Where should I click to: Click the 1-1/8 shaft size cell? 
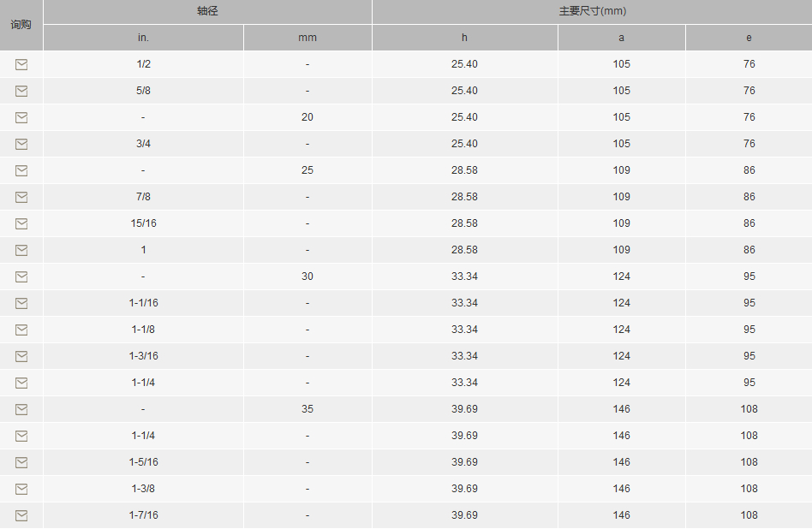pos(144,330)
